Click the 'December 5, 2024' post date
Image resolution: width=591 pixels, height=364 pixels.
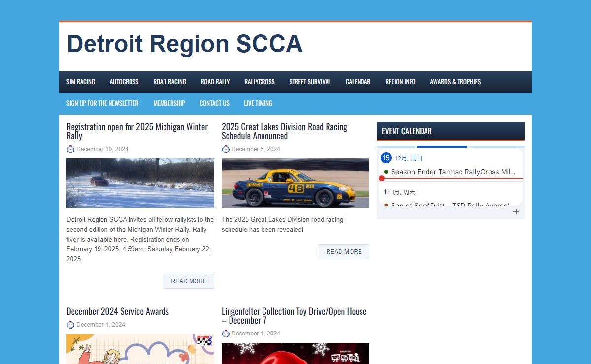tap(256, 149)
